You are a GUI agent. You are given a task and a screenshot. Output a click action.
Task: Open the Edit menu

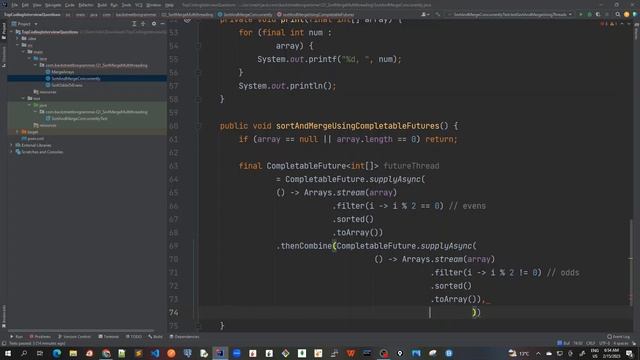25,5
